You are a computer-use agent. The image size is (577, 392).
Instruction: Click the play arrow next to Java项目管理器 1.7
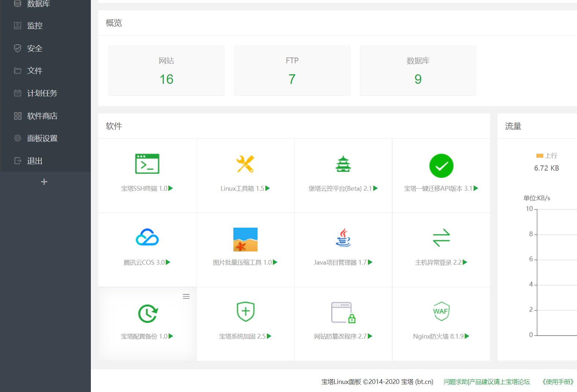click(x=370, y=262)
